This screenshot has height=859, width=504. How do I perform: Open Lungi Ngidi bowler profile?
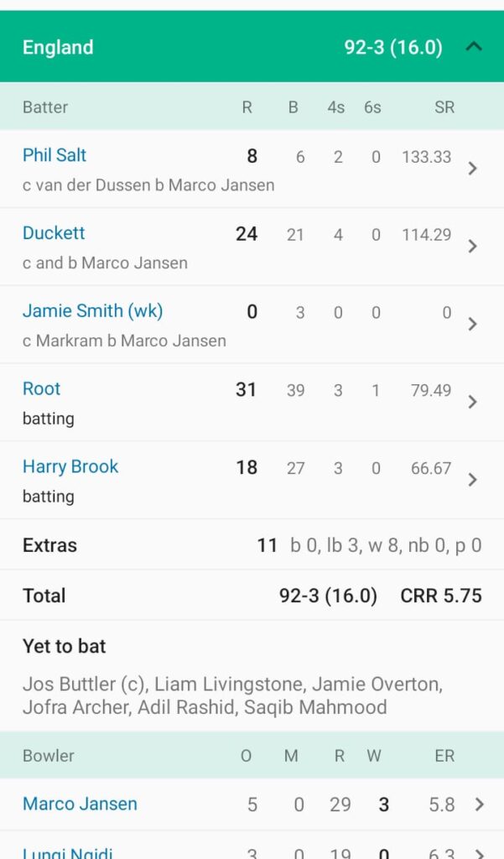click(67, 852)
